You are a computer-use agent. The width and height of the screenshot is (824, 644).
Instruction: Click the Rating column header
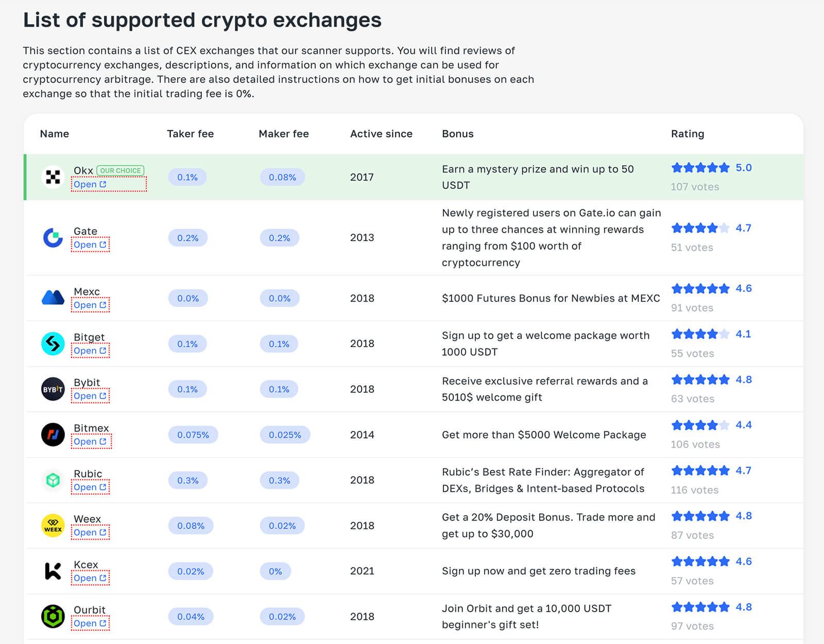coord(687,134)
